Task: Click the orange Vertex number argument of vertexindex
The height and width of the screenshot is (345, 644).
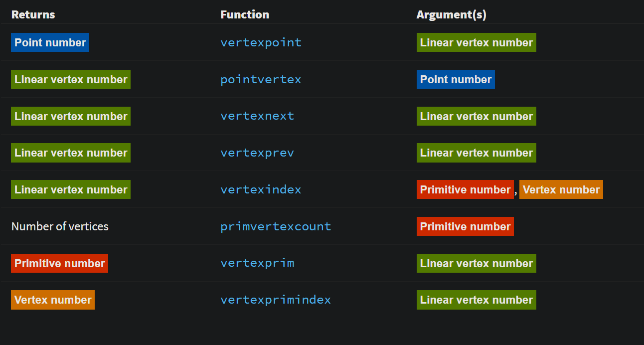Action: click(x=561, y=190)
